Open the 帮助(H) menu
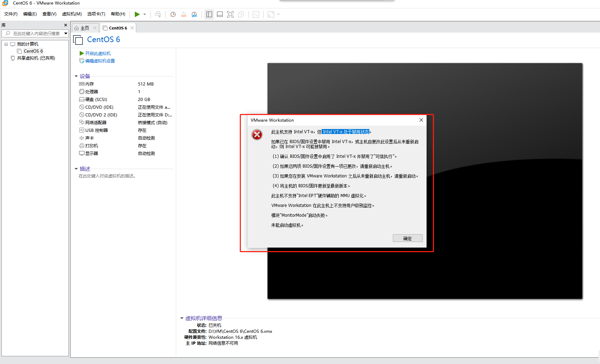This screenshot has width=600, height=364. pyautogui.click(x=118, y=14)
